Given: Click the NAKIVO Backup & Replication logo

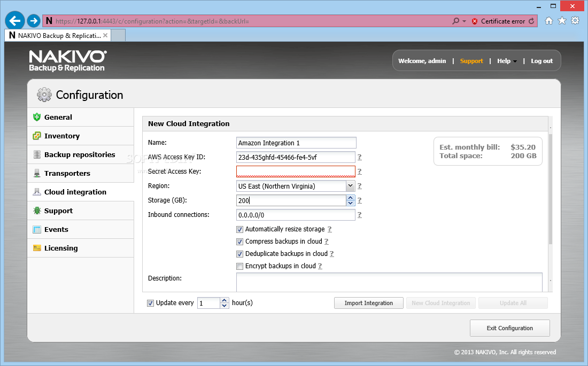Looking at the screenshot, I should click(68, 60).
